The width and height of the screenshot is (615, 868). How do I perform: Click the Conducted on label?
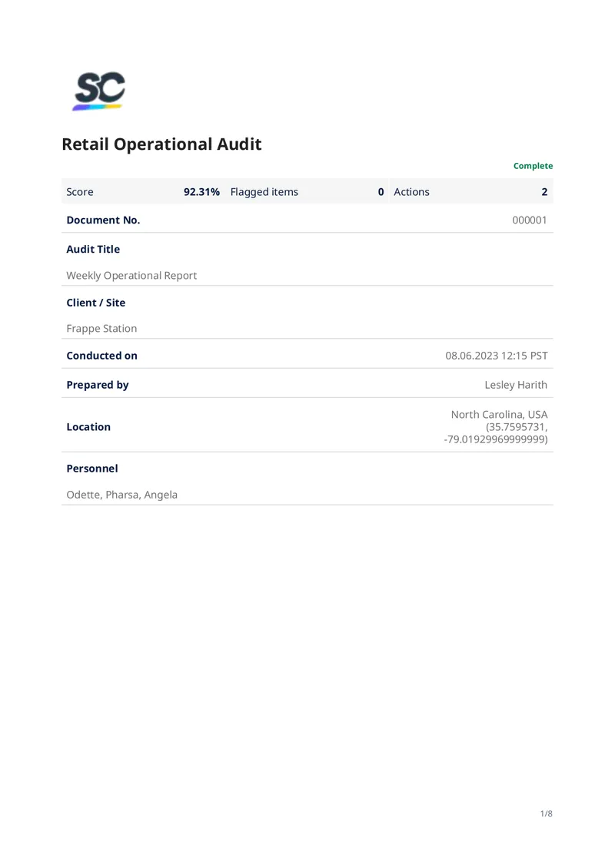(102, 356)
